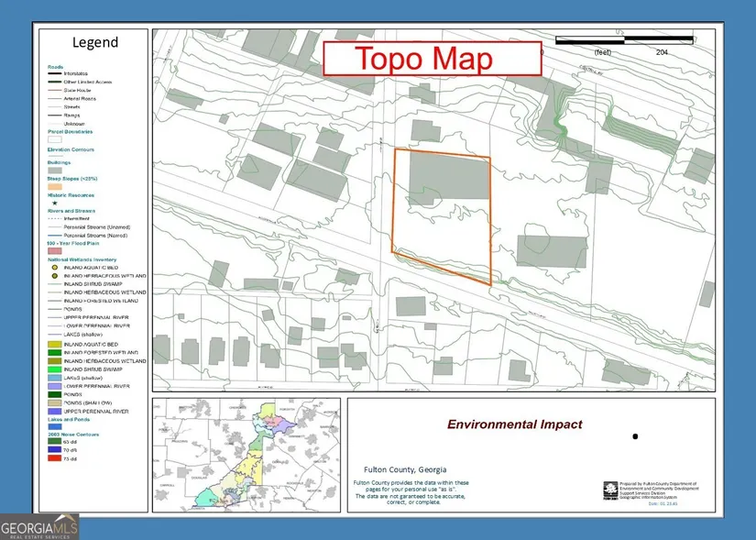756x540 pixels.
Task: Click the black dot beside Environmental Impact
Action: (634, 437)
